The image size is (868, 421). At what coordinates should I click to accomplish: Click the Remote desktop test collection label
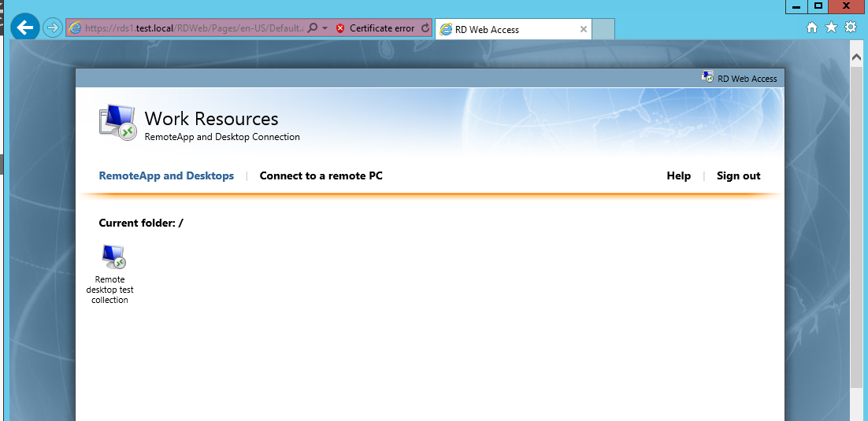pos(109,290)
